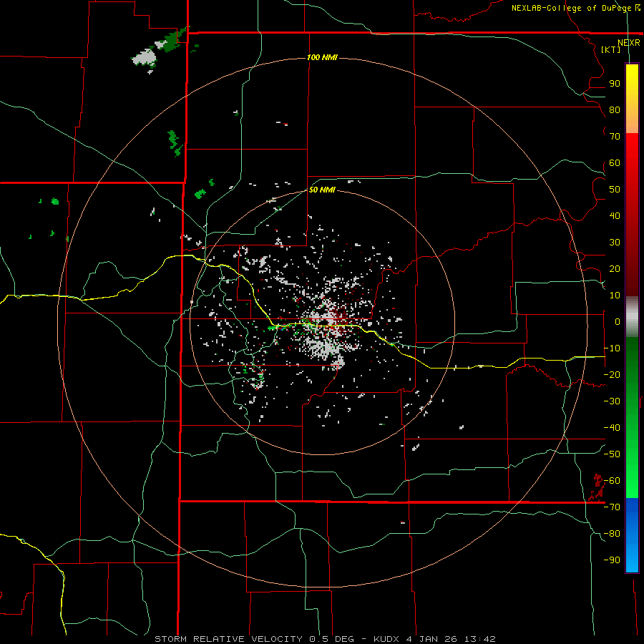Viewport: 644px width, 644px height.
Task: Click the 0 value on the velocity scale
Action: coord(618,321)
